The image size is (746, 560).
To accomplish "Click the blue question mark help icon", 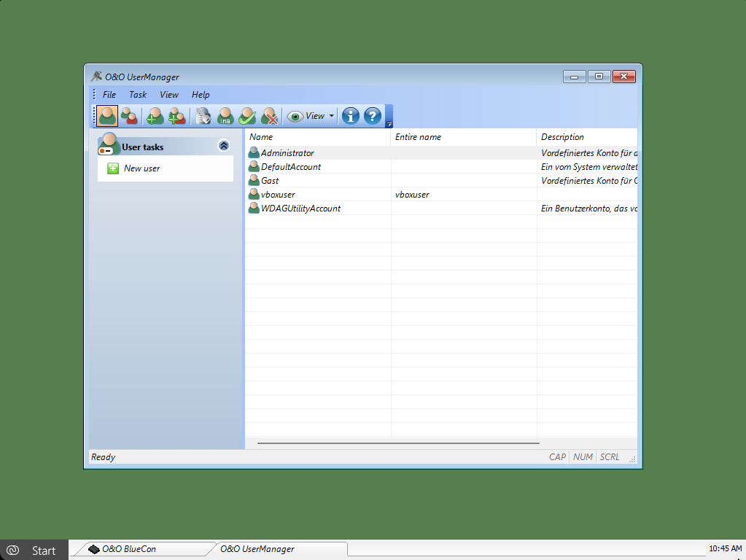I will click(373, 116).
